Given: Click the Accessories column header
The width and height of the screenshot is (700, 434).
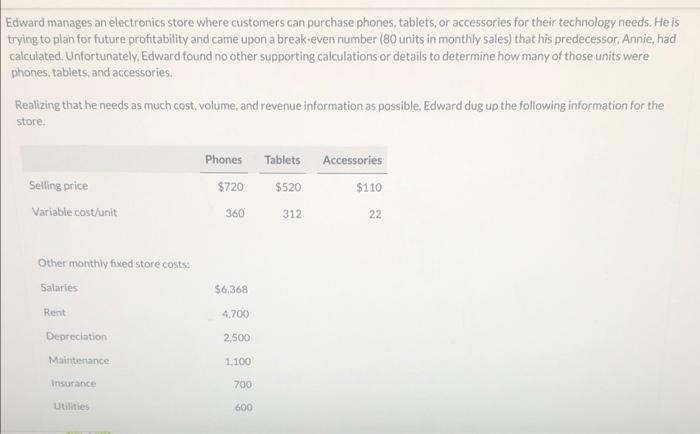Looking at the screenshot, I should coord(352,160).
